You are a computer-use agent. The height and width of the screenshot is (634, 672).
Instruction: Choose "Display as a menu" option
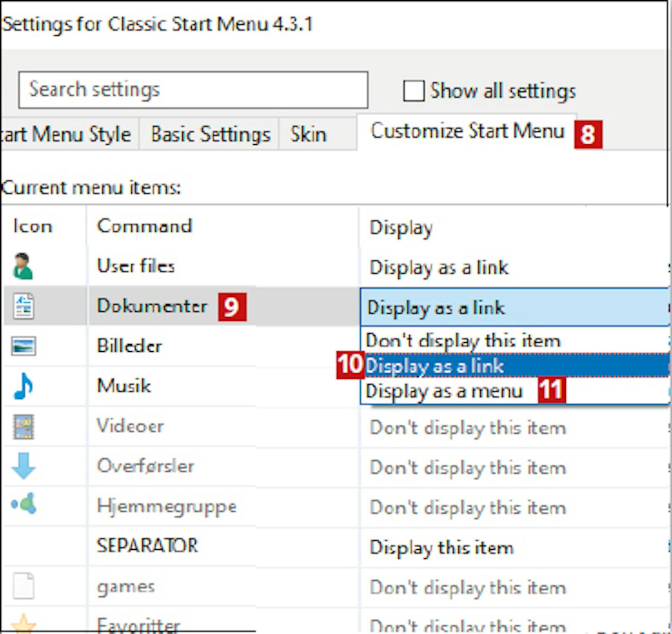pyautogui.click(x=444, y=391)
